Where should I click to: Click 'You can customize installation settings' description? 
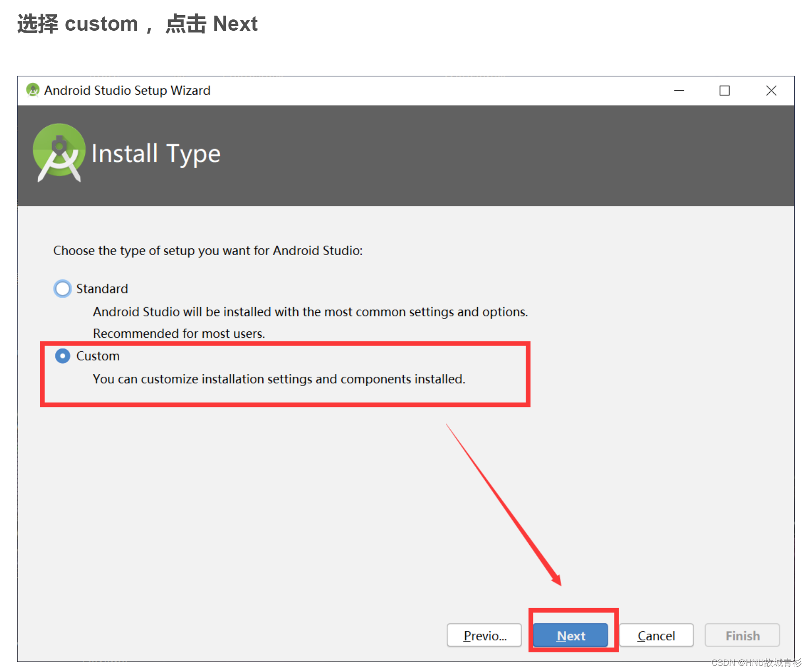279,379
